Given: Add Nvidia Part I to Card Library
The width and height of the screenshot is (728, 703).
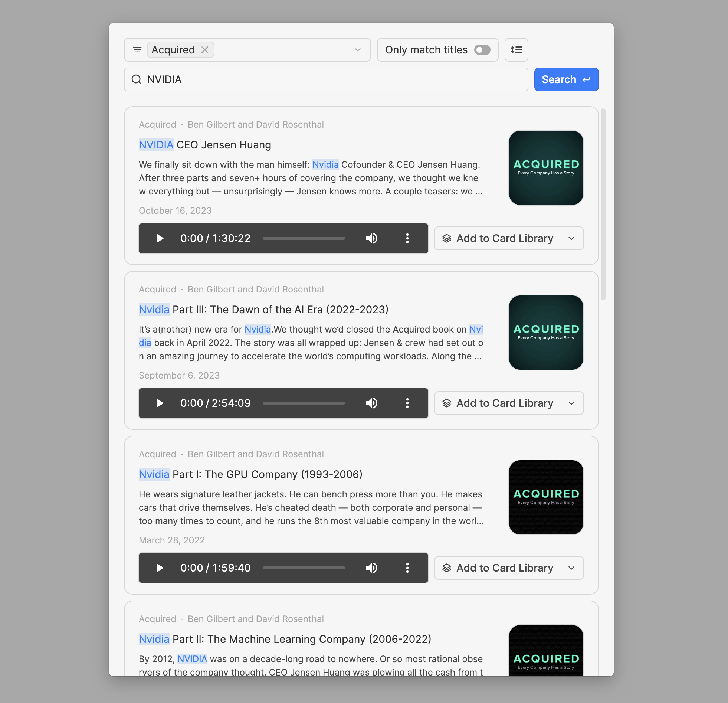Looking at the screenshot, I should click(497, 568).
